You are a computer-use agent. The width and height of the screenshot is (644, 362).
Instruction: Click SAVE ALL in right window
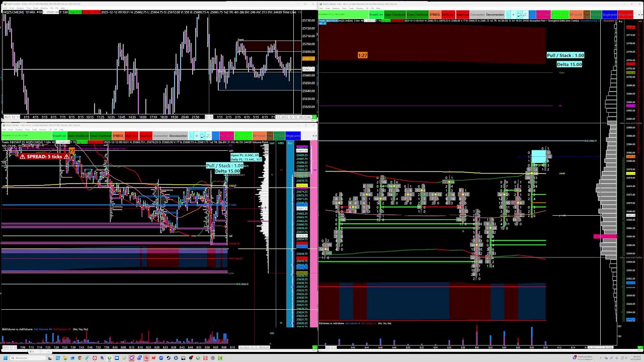coord(448,15)
